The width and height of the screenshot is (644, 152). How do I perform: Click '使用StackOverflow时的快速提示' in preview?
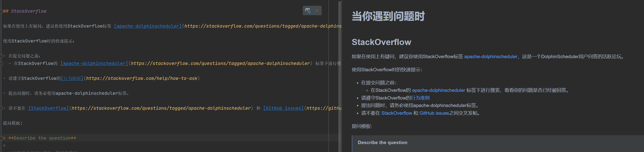click(x=387, y=70)
